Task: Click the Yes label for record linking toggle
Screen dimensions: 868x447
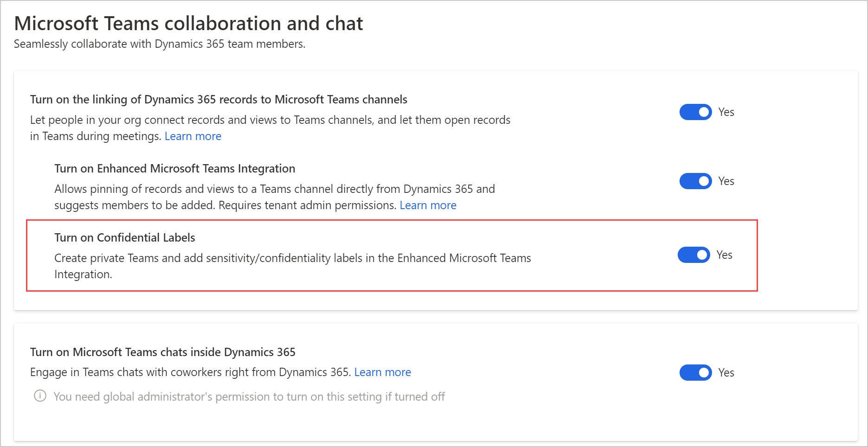Action: [726, 112]
